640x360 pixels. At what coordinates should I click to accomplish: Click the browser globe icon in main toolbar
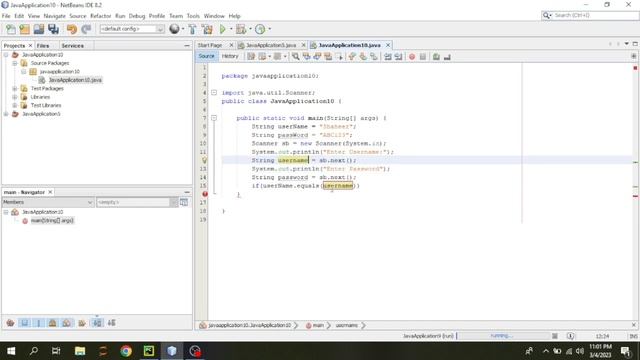click(x=174, y=29)
